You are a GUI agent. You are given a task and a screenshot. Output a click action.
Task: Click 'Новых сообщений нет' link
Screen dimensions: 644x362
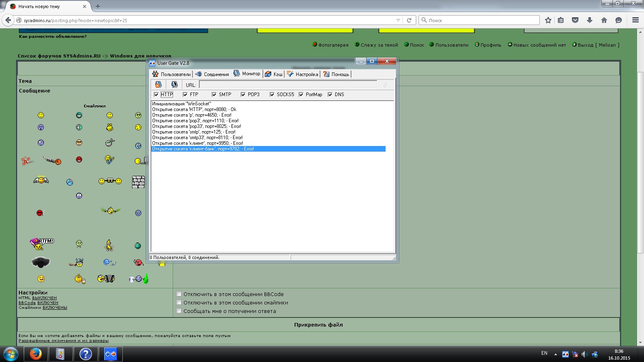click(539, 45)
